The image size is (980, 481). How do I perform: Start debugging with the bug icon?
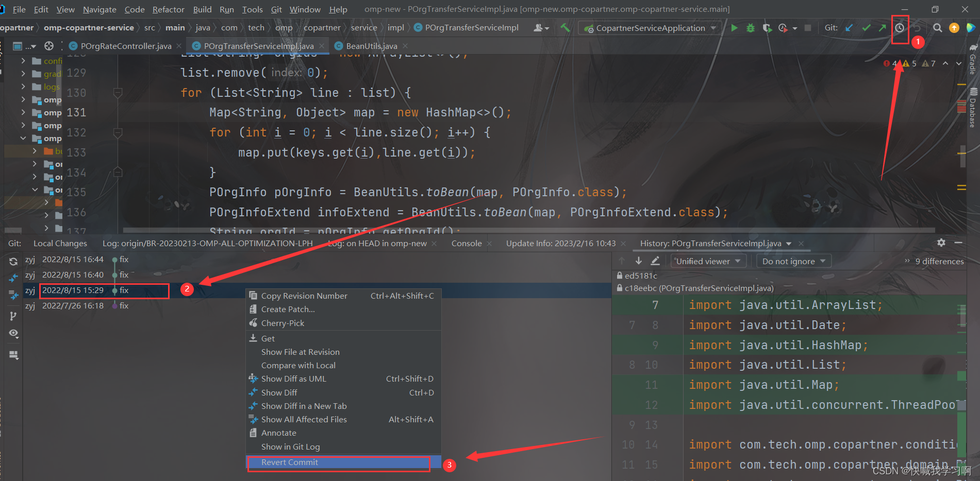tap(751, 28)
